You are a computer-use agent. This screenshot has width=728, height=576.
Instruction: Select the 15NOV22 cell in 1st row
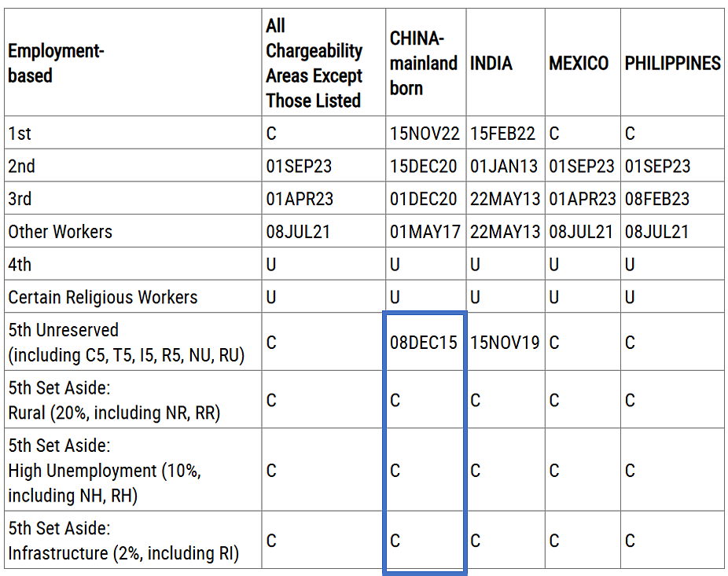pos(425,134)
